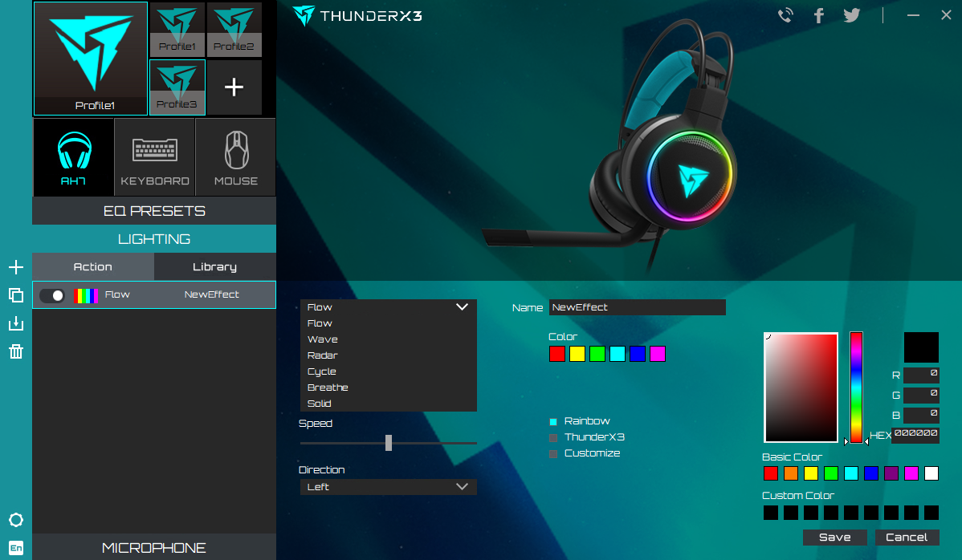Select the Profile2 thumbnail
The width and height of the screenshot is (962, 560).
tap(234, 30)
